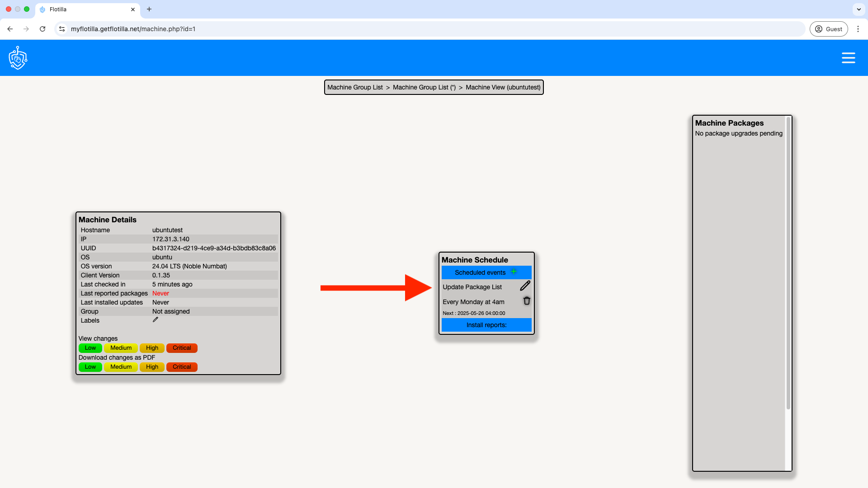View Critical severity changes
The height and width of the screenshot is (488, 868).
pyautogui.click(x=182, y=348)
